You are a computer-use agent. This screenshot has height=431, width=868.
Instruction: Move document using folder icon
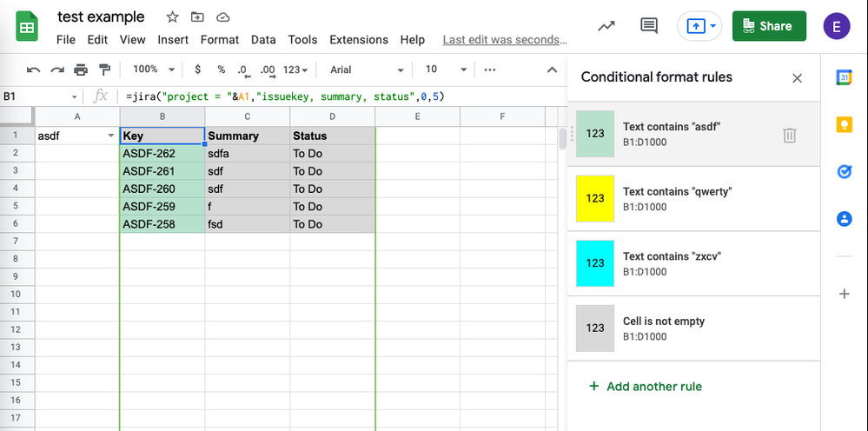[197, 17]
